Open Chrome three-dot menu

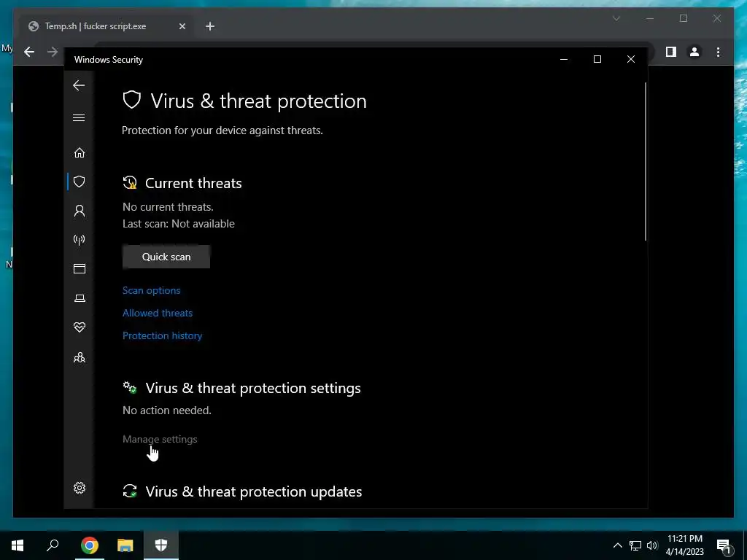pos(718,52)
